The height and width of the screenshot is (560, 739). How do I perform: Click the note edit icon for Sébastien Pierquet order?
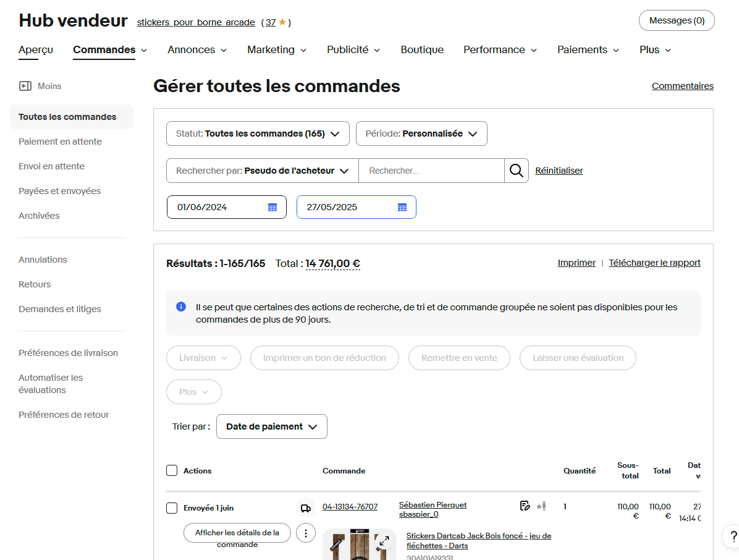point(525,506)
